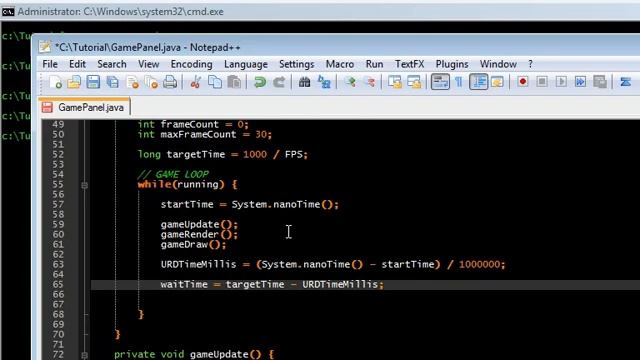
Task: Open Find with the binoculars icon
Action: [x=304, y=82]
